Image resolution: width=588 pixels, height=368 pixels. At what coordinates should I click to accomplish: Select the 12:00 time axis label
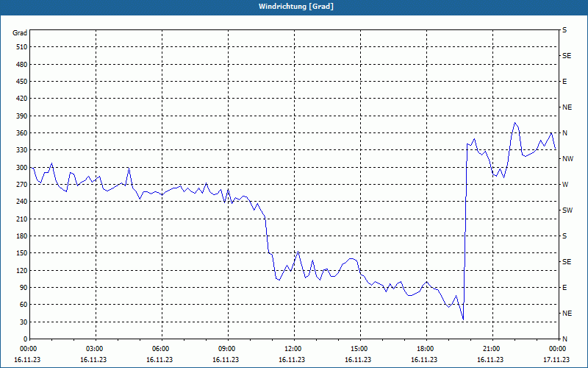tap(293, 348)
